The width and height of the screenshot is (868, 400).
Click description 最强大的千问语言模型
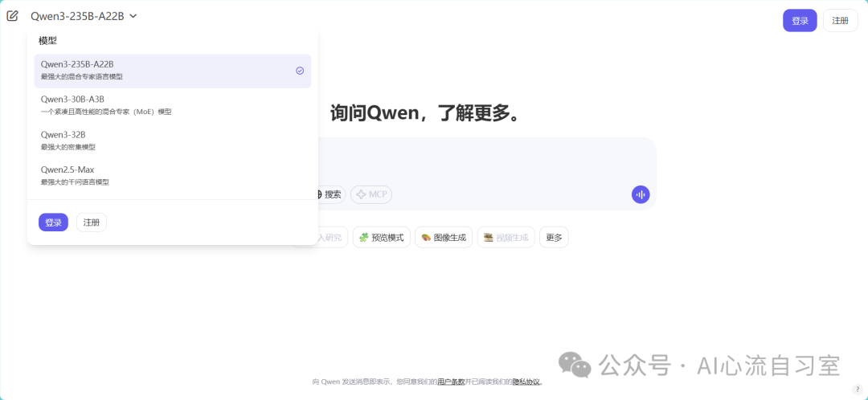[75, 182]
